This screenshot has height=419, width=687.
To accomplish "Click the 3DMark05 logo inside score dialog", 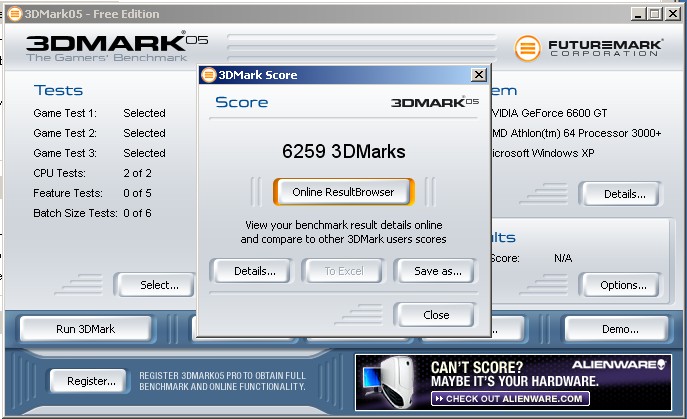I will (435, 102).
